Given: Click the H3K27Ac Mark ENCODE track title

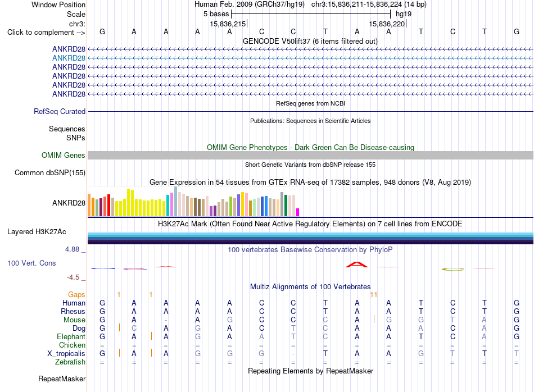Looking at the screenshot, I should [x=310, y=224].
